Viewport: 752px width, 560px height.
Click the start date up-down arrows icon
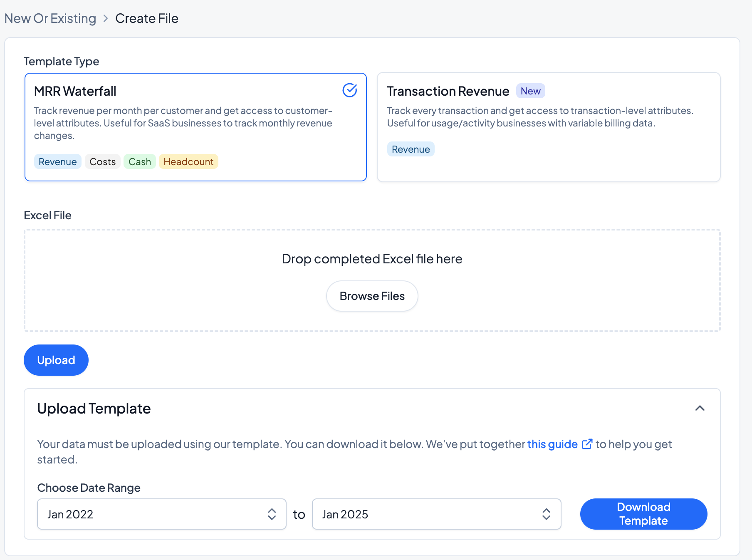click(272, 514)
